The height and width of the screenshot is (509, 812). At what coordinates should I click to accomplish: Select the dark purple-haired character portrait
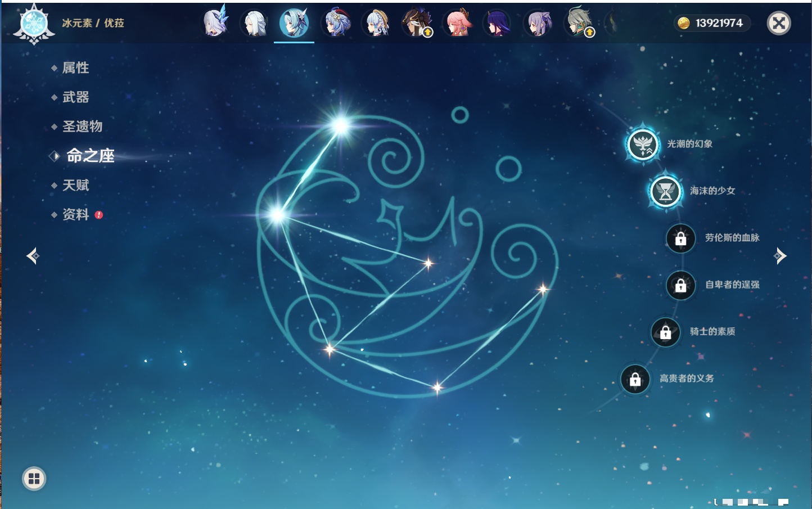point(498,23)
